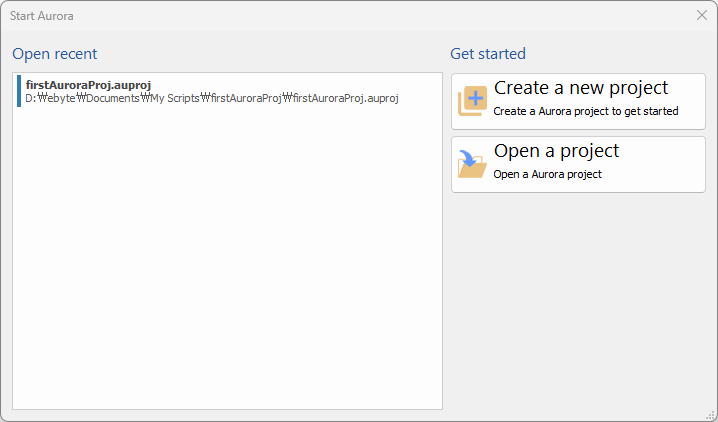Click the empty title bar area beside Start Aurora
This screenshot has width=718, height=422.
coord(366,16)
